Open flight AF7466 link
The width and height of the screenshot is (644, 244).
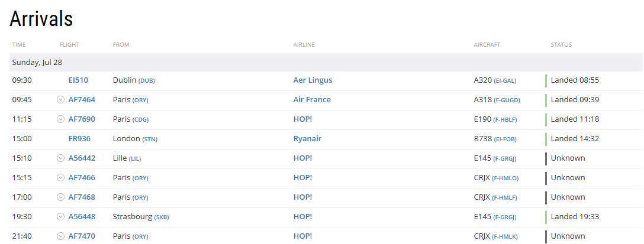click(x=82, y=178)
